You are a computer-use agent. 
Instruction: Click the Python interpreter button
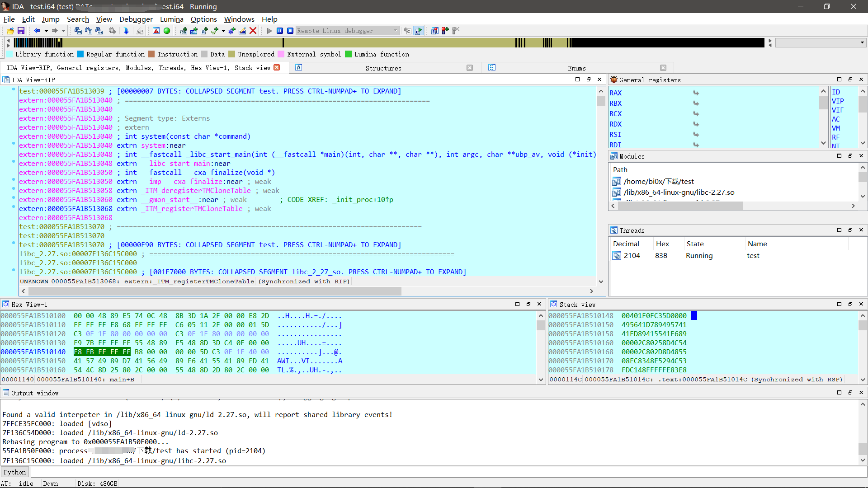[x=15, y=472]
